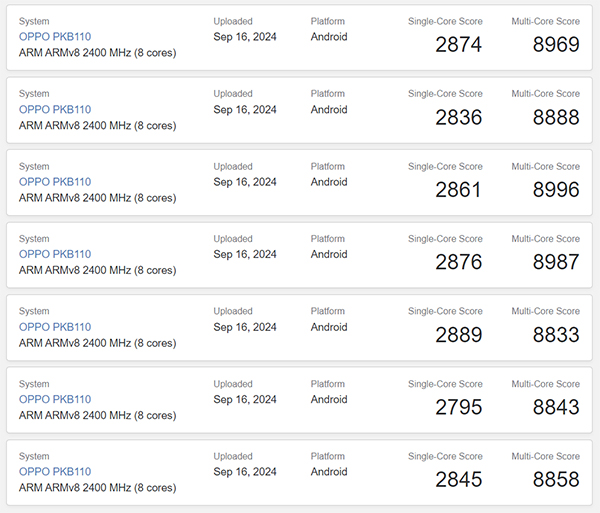Click the single-core score 2889
Viewport: 600px width, 513px height.
pos(459,335)
